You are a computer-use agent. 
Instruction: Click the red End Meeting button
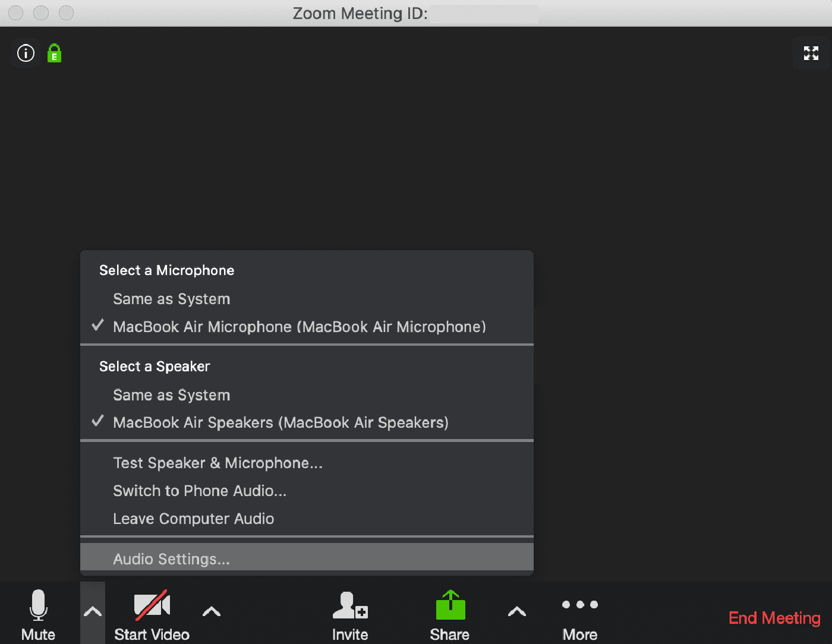tap(774, 618)
